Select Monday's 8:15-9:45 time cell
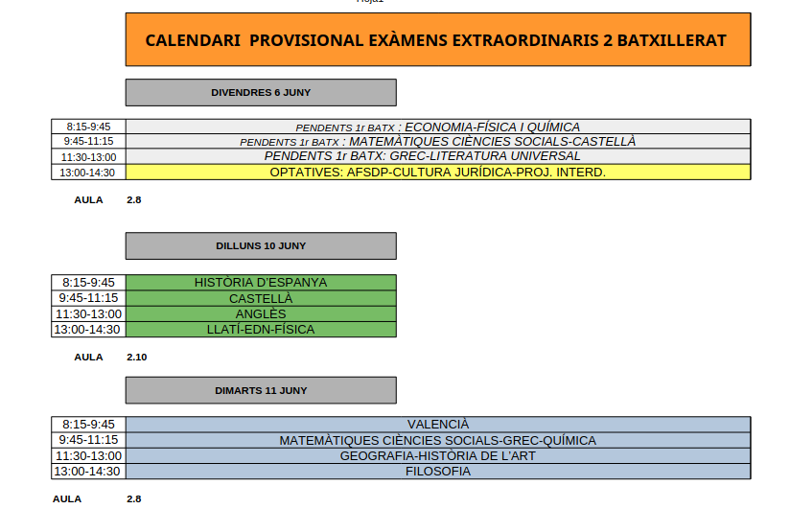This screenshot has width=790, height=532. tap(88, 283)
